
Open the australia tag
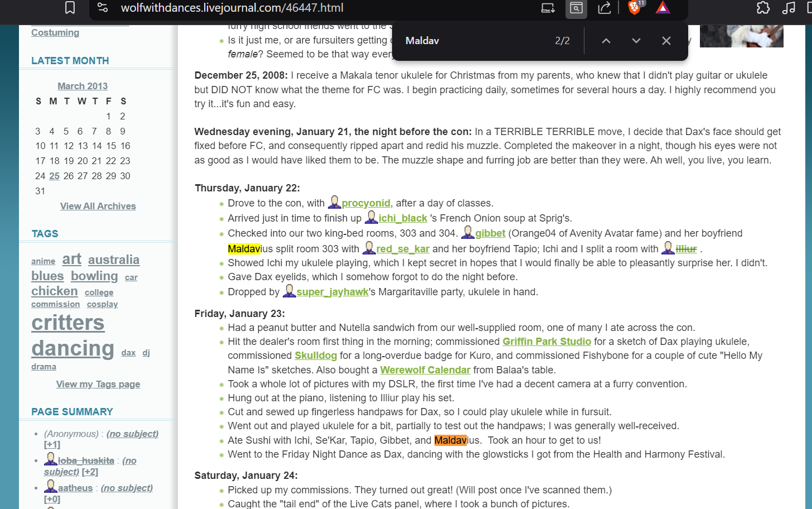[114, 260]
